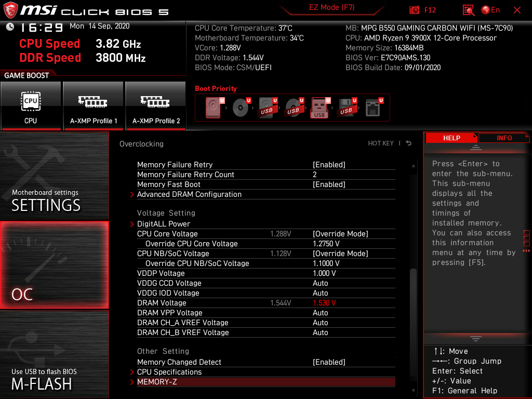
Task: Switch to EZ Mode (F7)
Action: point(331,7)
